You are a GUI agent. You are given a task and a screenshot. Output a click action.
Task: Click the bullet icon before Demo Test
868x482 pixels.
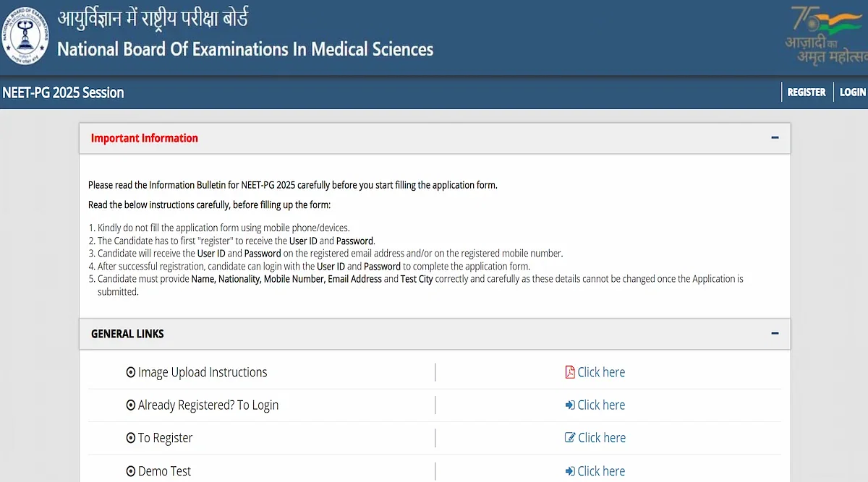tap(131, 471)
